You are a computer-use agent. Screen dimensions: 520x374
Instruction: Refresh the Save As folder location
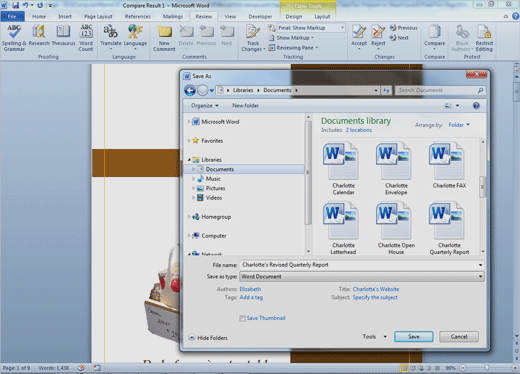(386, 90)
